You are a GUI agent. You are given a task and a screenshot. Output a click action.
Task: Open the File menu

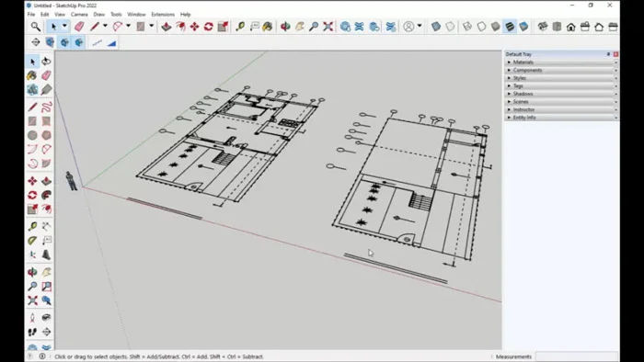point(31,15)
